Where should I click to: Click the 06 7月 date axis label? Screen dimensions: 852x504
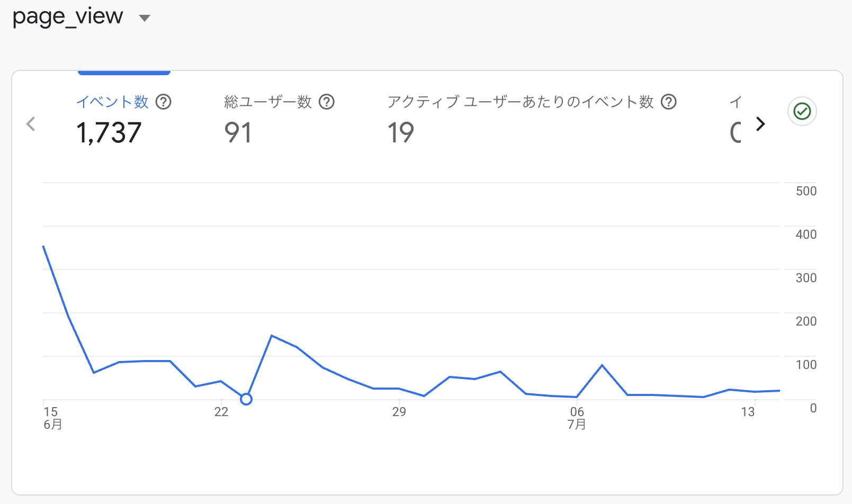[x=577, y=418]
